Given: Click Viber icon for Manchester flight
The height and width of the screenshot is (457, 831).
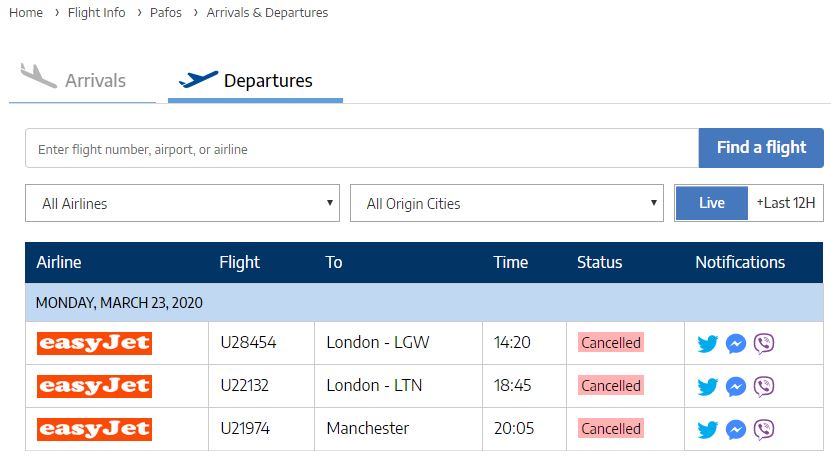Looking at the screenshot, I should click(764, 430).
